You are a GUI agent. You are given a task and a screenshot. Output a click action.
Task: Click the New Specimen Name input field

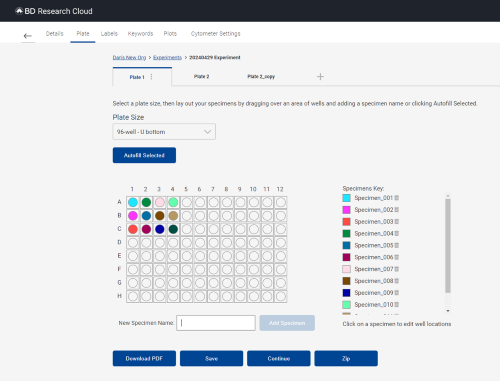coord(216,323)
